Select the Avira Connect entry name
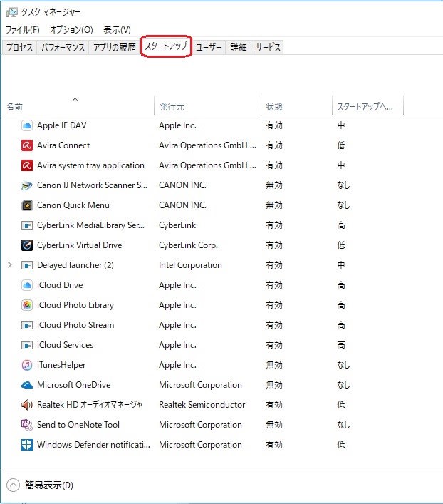 pos(63,145)
